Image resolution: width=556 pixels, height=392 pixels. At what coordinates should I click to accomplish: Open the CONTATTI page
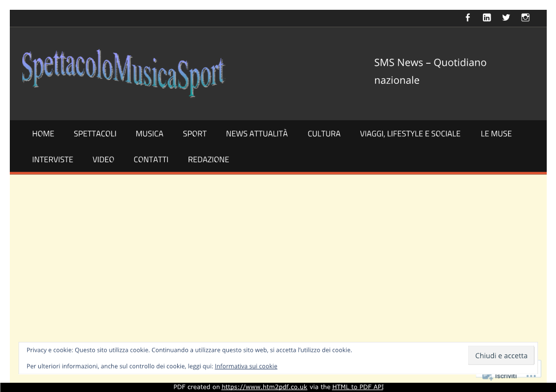(x=151, y=160)
